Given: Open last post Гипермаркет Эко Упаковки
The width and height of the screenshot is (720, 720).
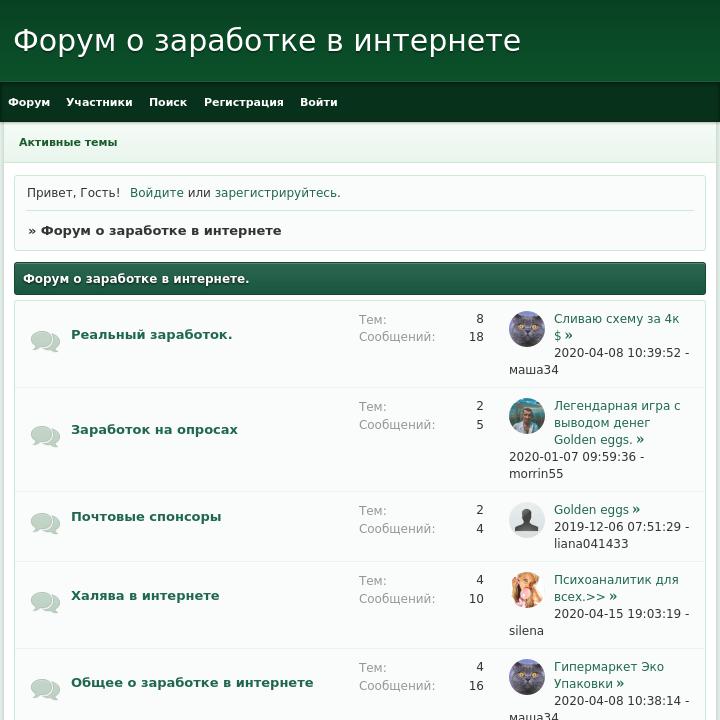Looking at the screenshot, I should 608,675.
